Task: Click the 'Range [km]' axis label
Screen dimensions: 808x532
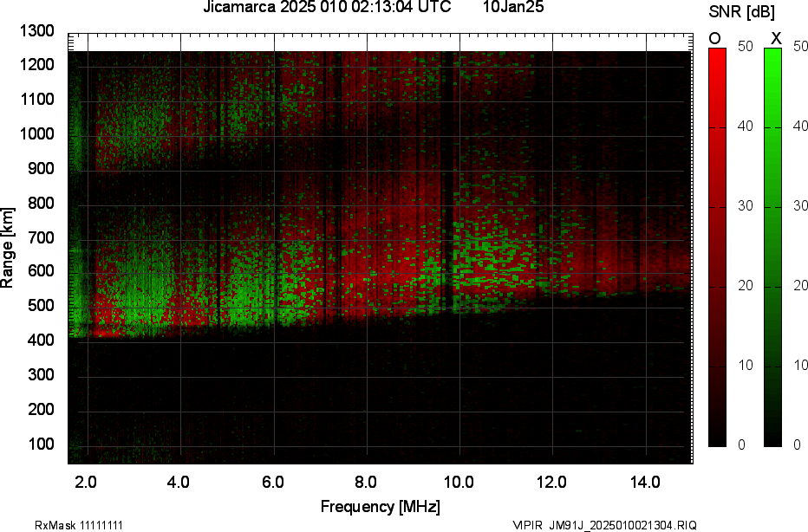Action: (x=7, y=248)
